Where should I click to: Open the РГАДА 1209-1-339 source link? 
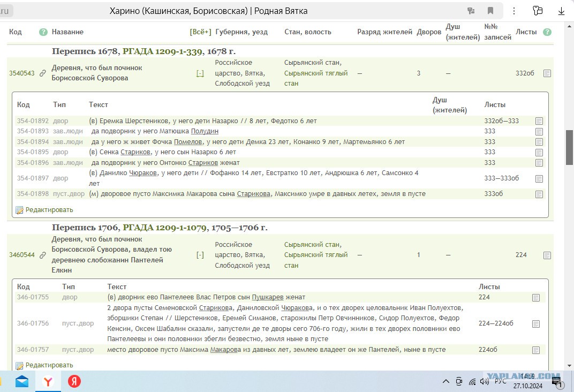coord(162,51)
